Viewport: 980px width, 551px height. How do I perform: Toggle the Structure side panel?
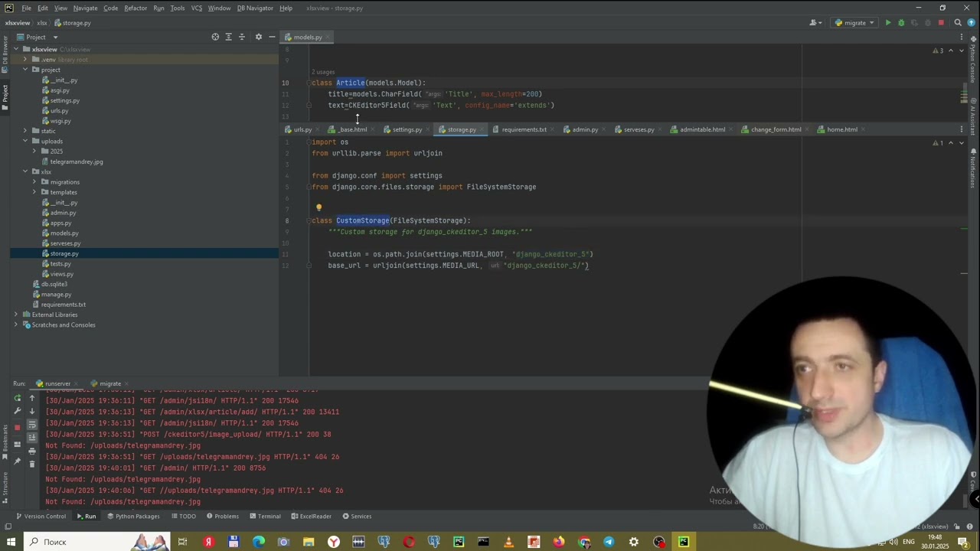5,487
